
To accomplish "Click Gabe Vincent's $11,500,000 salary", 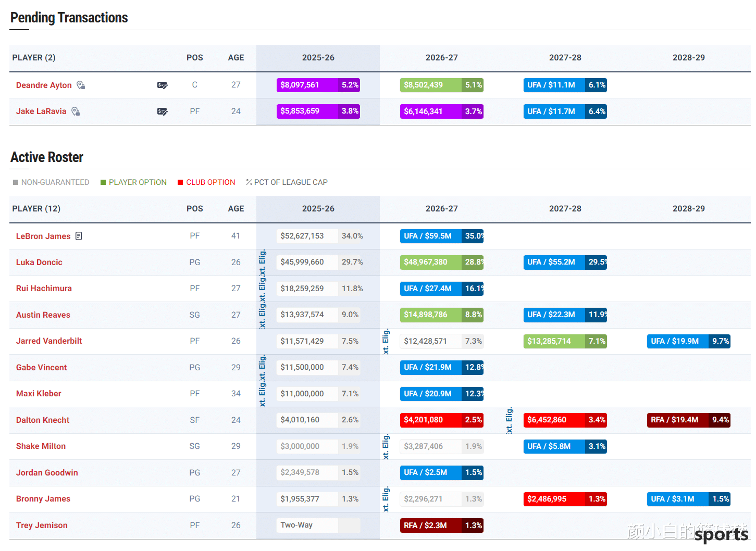I will (318, 367).
